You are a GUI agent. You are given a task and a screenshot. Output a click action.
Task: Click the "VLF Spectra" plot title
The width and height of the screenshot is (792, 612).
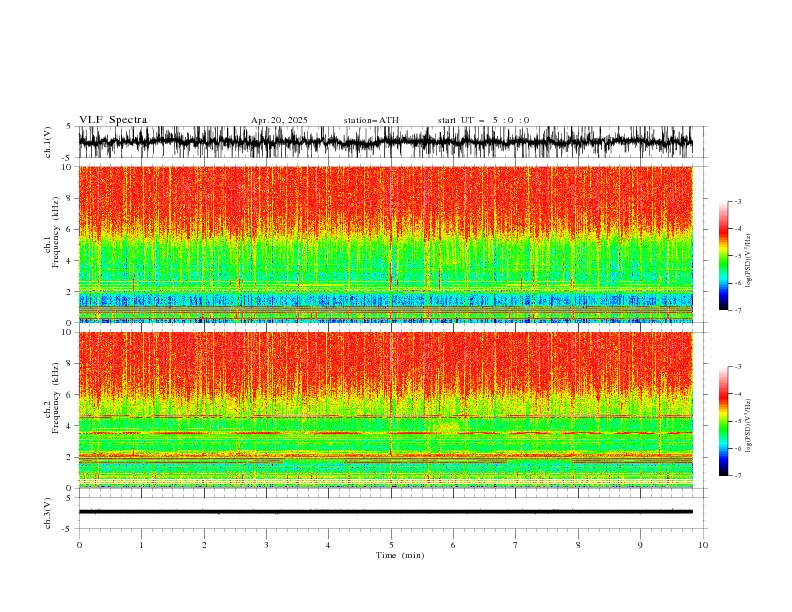pyautogui.click(x=113, y=120)
